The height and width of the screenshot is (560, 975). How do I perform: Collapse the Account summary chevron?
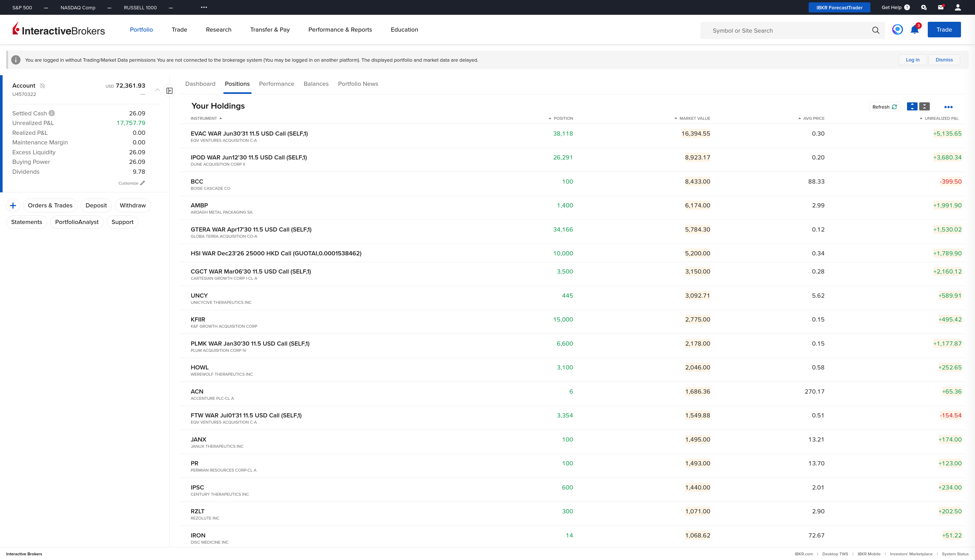pyautogui.click(x=157, y=90)
